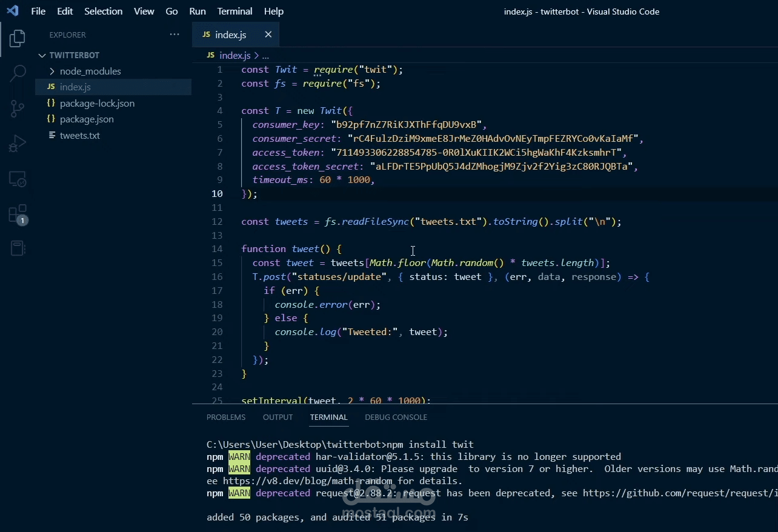Open the Help menu

[274, 11]
